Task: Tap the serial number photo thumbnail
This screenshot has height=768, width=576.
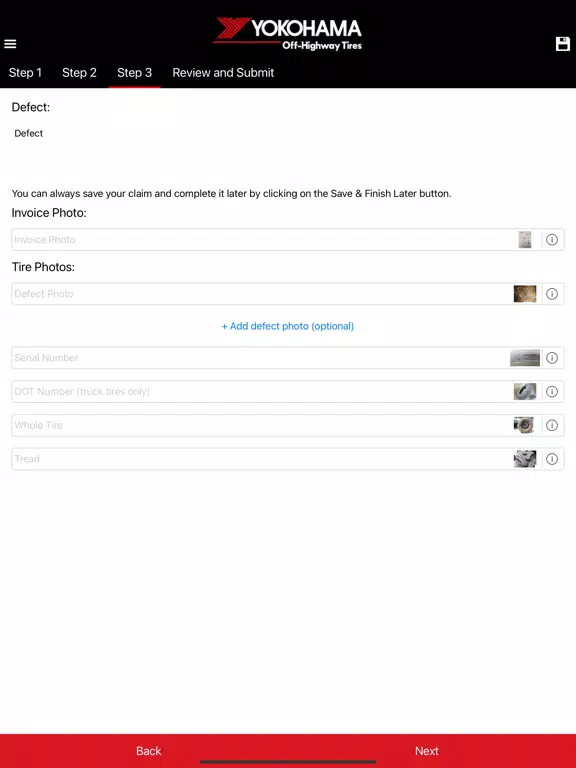Action: (525, 358)
